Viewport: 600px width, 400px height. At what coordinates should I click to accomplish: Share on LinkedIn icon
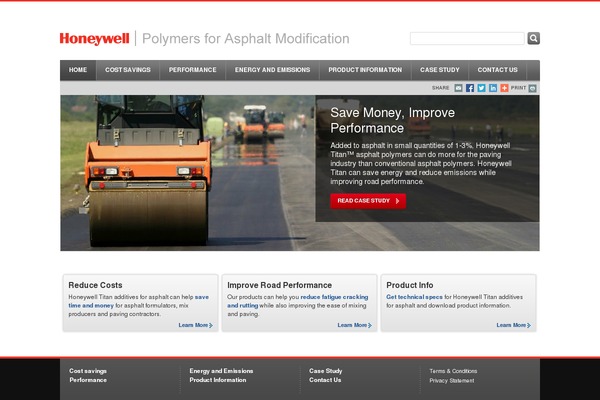point(493,88)
